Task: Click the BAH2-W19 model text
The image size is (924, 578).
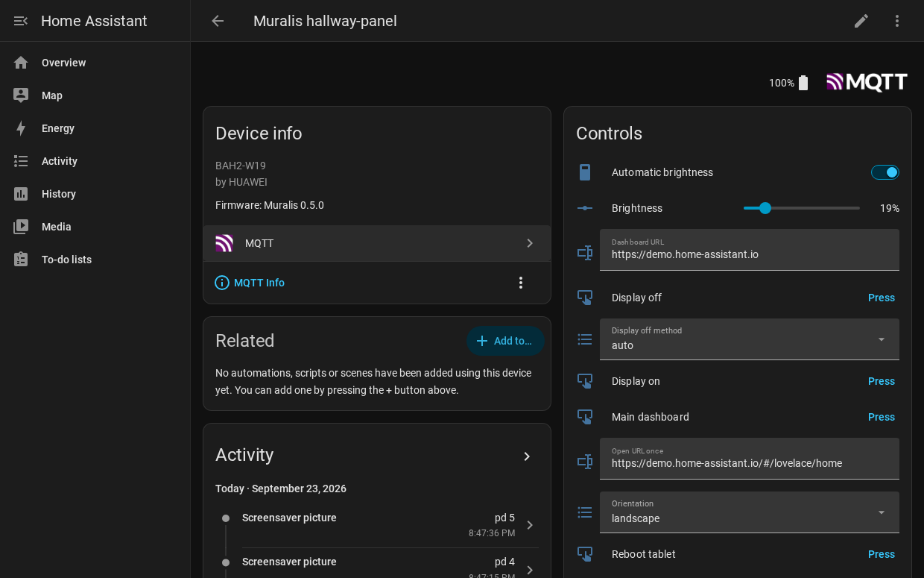Action: point(241,166)
